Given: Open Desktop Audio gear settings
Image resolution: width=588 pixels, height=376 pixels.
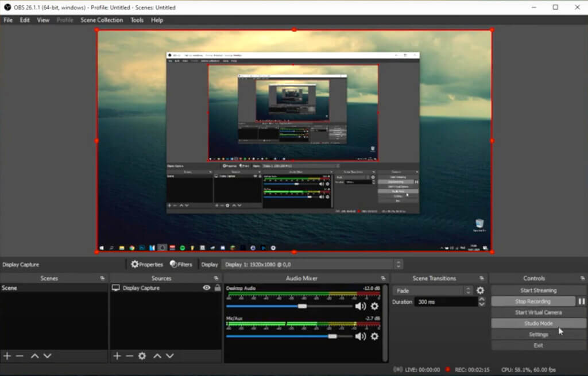Looking at the screenshot, I should click(x=374, y=307).
